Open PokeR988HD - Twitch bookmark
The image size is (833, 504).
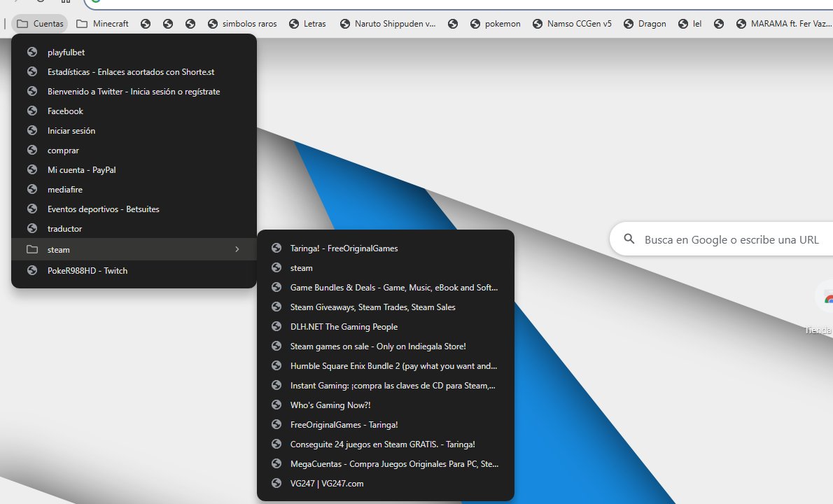(134, 270)
